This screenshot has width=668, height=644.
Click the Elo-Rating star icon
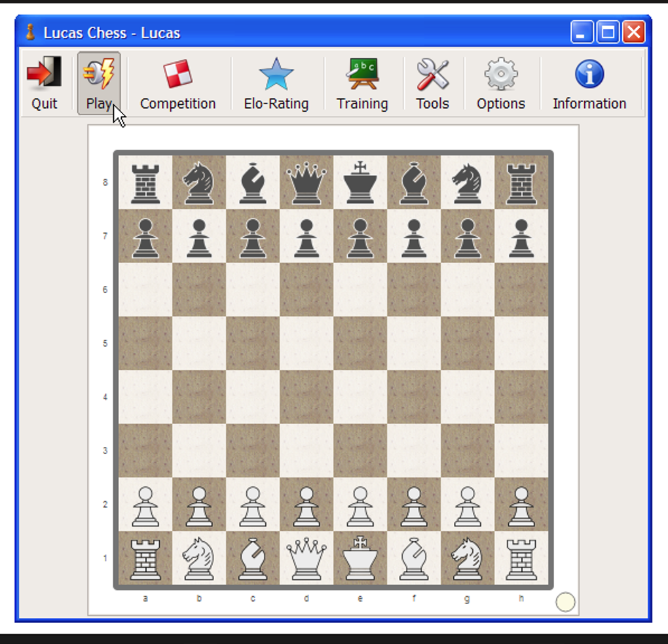point(276,74)
